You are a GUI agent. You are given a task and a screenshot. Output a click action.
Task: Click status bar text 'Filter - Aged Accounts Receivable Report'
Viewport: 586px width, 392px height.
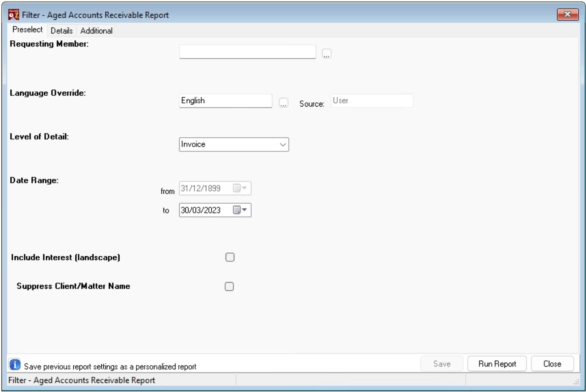82,380
